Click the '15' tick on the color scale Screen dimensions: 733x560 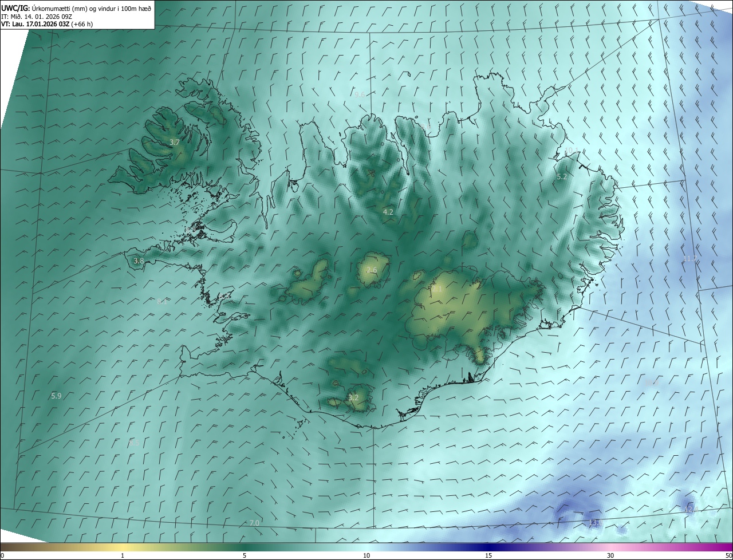click(x=488, y=555)
